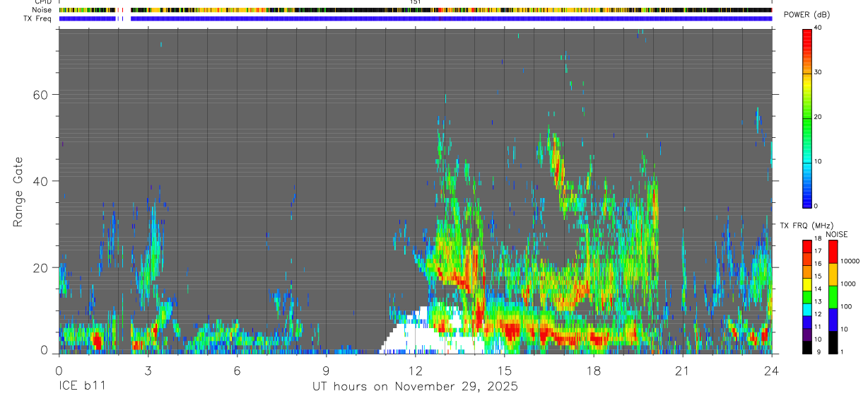Click the power scale value 10

tap(817, 161)
